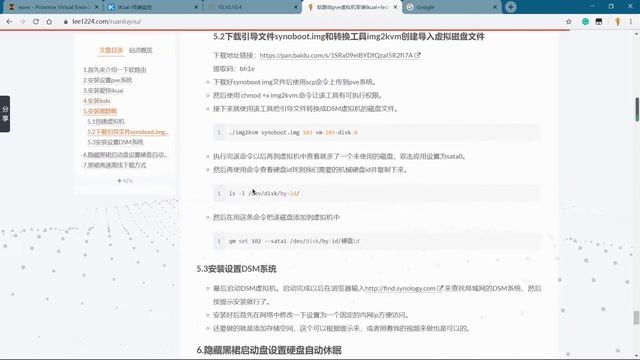Minimize the browser window
The width and height of the screenshot is (640, 360).
click(x=592, y=7)
